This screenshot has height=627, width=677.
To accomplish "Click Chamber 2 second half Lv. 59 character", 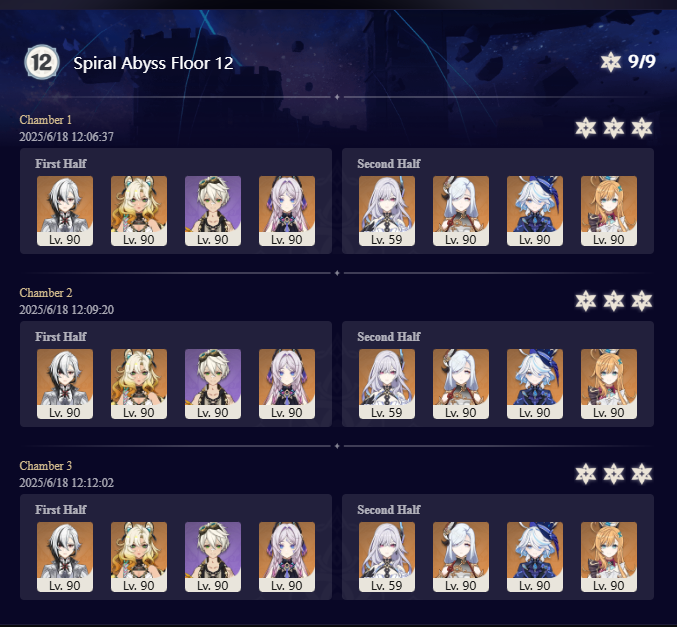I will coord(387,384).
